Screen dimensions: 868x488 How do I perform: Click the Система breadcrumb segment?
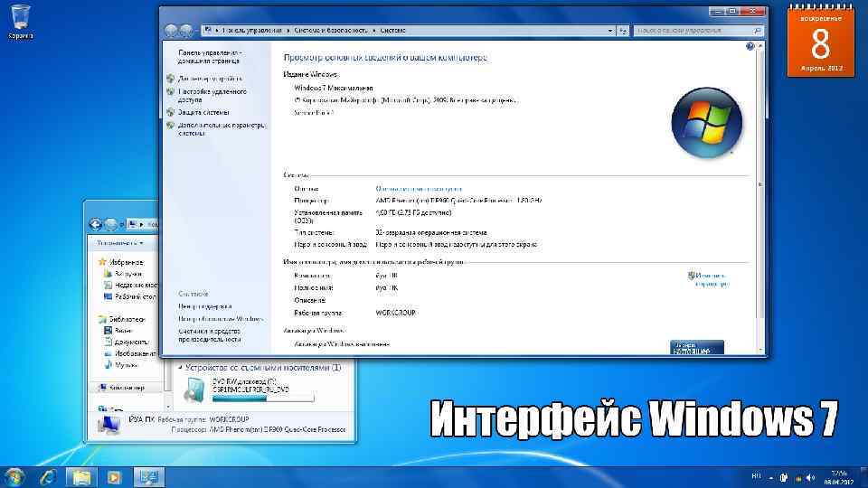(392, 31)
